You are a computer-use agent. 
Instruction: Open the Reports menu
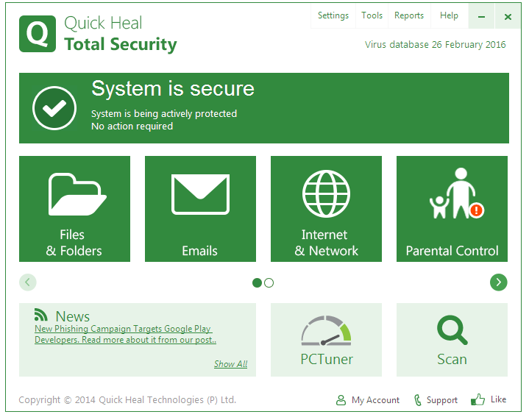(x=409, y=15)
